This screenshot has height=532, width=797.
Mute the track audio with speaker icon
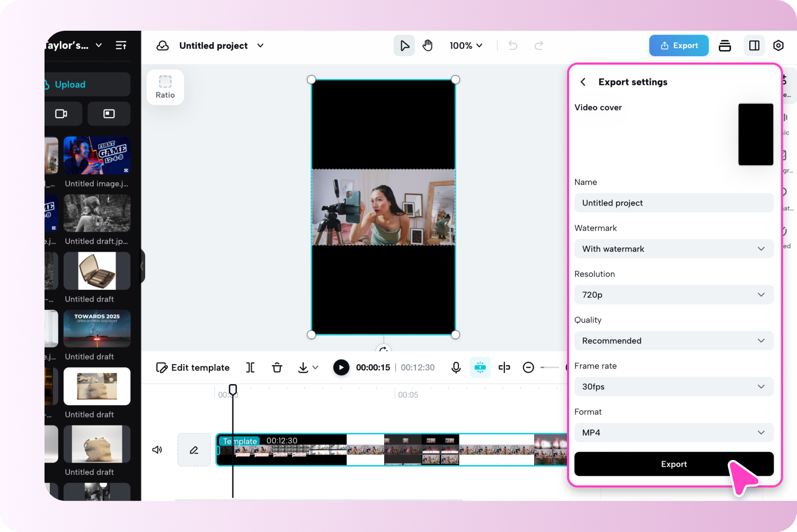point(157,450)
